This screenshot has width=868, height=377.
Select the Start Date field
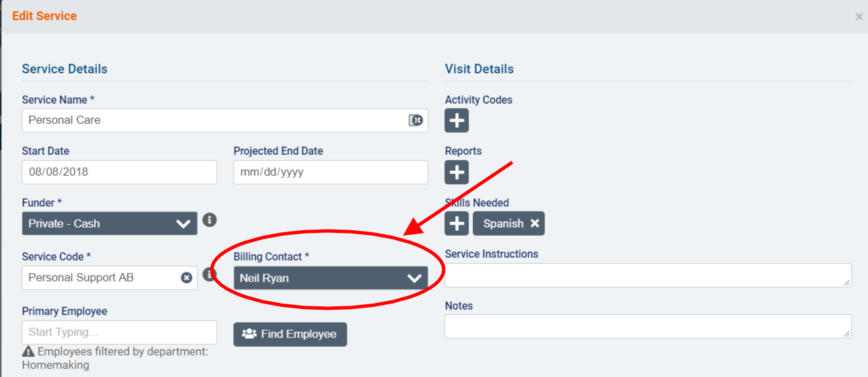point(119,172)
